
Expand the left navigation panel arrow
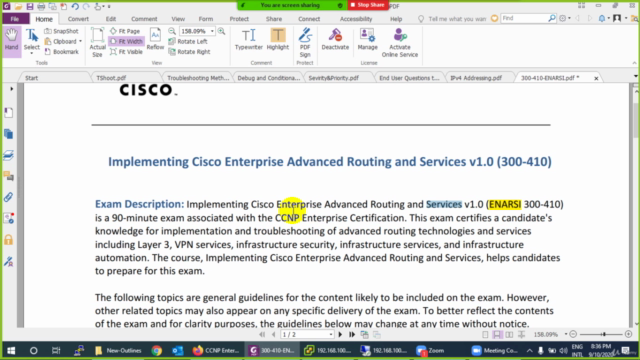[x=11, y=89]
